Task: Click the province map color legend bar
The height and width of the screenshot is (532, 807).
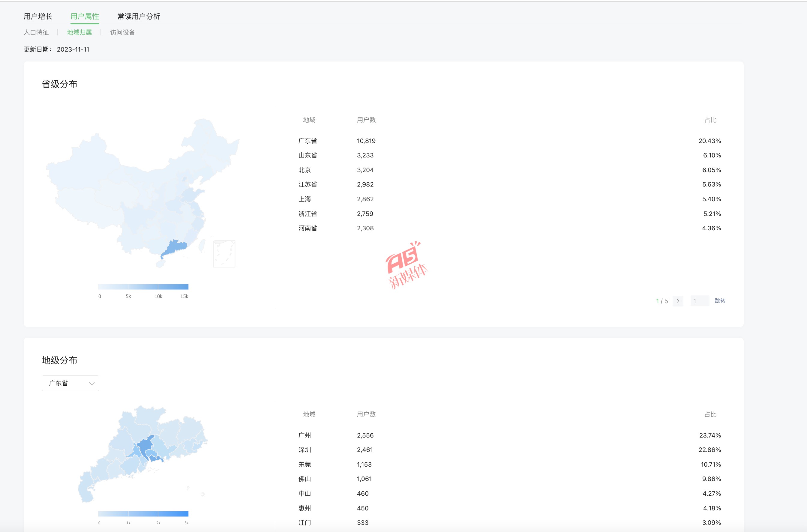Action: click(x=143, y=287)
